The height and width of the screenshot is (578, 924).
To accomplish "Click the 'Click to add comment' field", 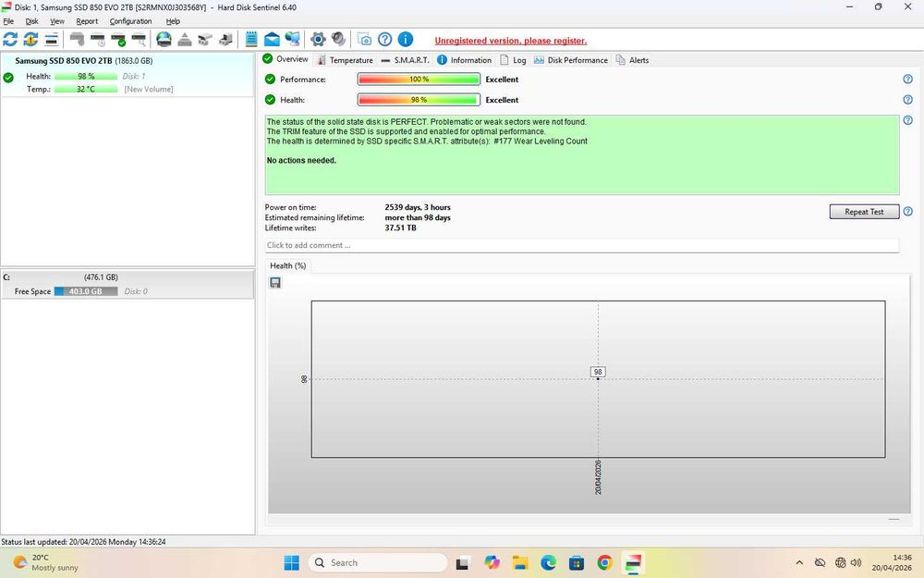I will click(581, 245).
